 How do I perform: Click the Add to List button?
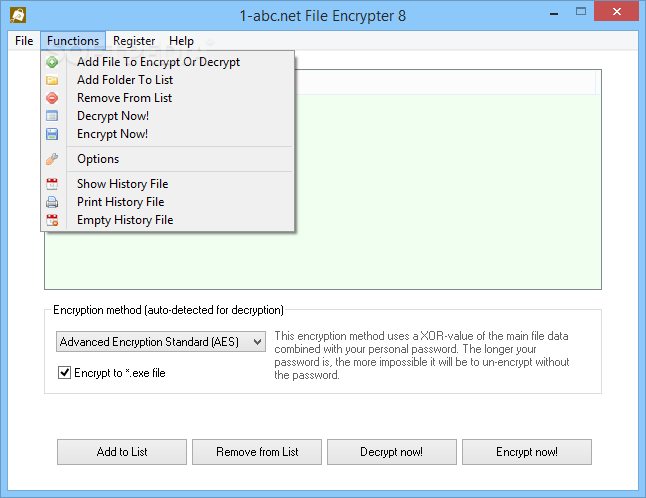coord(122,452)
